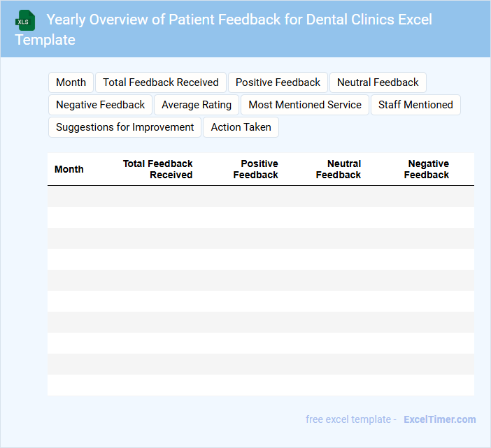The width and height of the screenshot is (491, 448).
Task: Click the Neutral Feedback column header
Action: coord(339,169)
